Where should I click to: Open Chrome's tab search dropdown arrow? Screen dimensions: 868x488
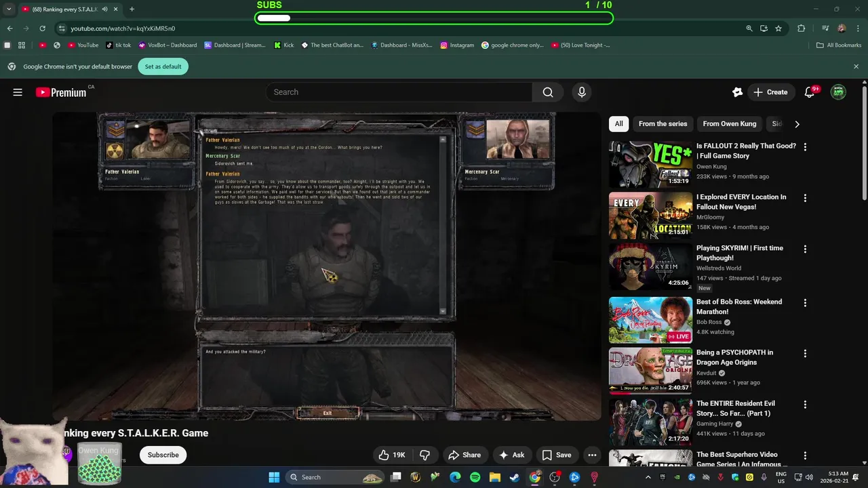pyautogui.click(x=9, y=9)
